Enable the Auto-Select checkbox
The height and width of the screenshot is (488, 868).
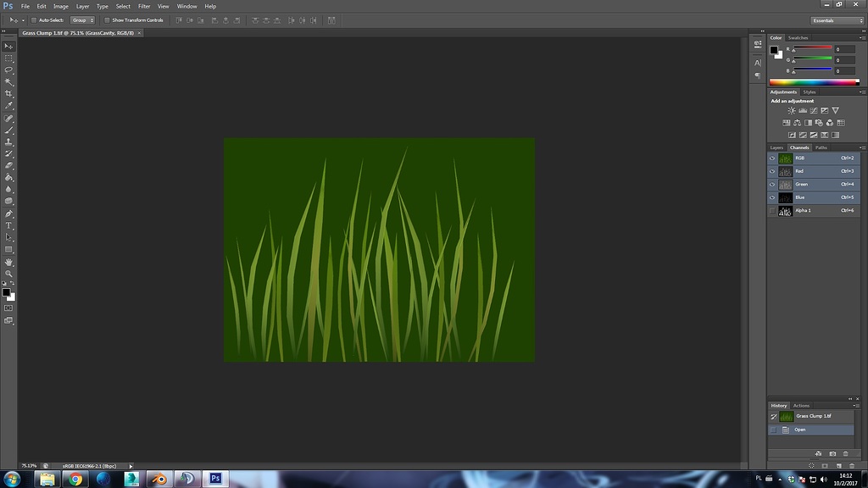pos(34,20)
